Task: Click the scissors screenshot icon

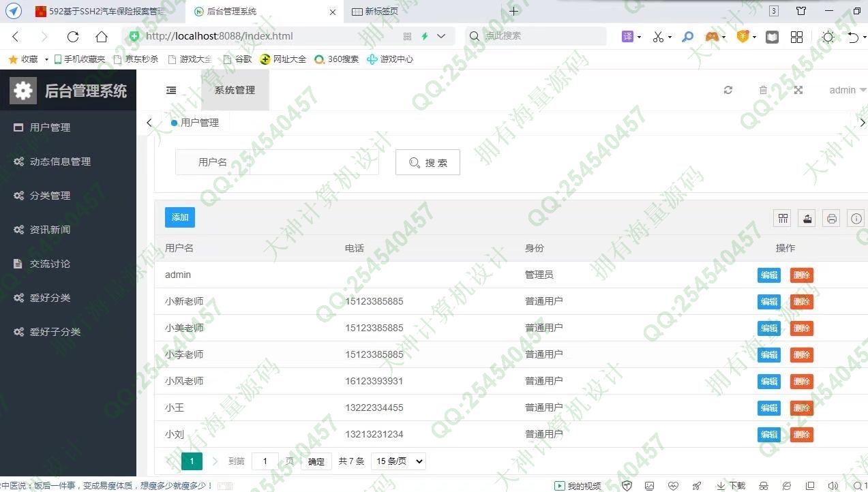Action: (658, 37)
